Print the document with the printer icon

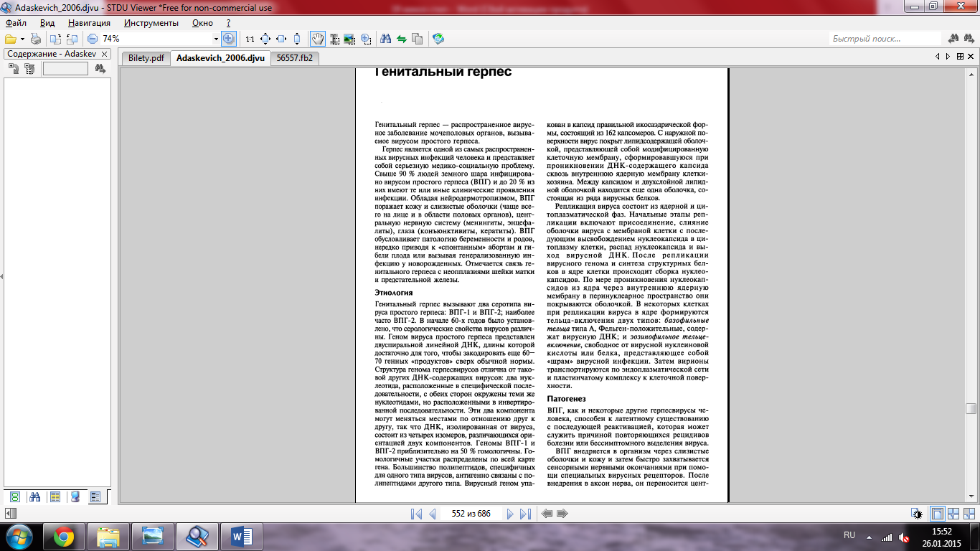[x=36, y=39]
